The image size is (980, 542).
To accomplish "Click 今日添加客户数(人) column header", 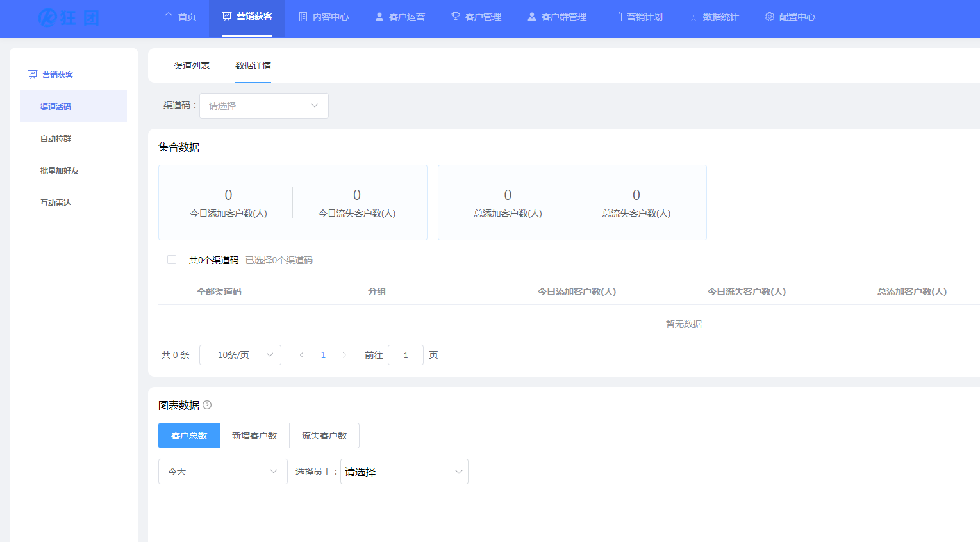I will pyautogui.click(x=577, y=292).
